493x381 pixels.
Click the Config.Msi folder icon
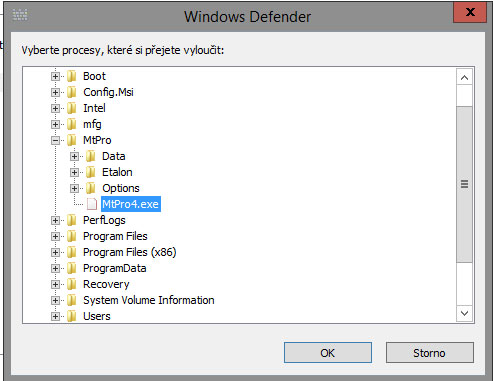point(72,92)
